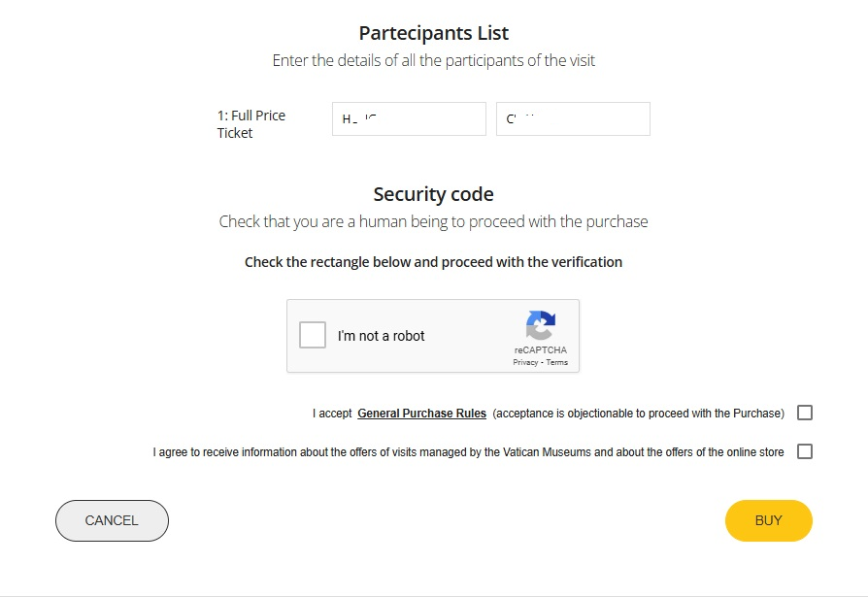Viewport: 868px width, 597px height.
Task: Click the 1: Full Price Ticket label
Action: pyautogui.click(x=251, y=124)
